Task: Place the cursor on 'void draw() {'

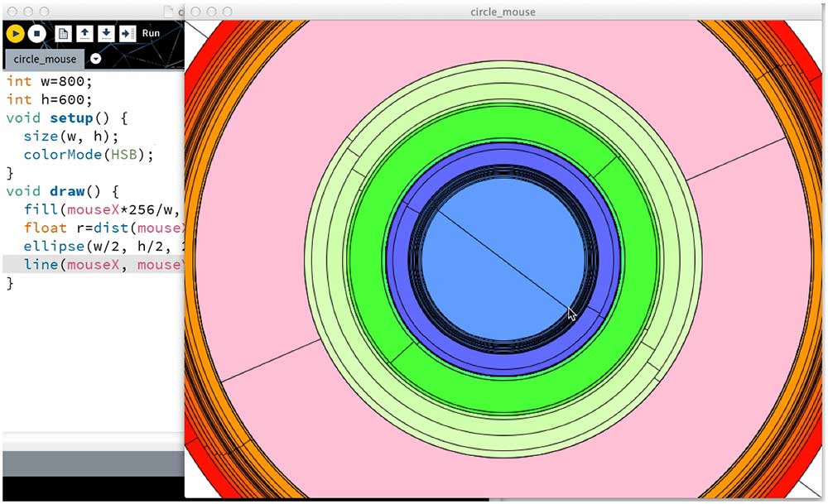Action: pyautogui.click(x=62, y=191)
